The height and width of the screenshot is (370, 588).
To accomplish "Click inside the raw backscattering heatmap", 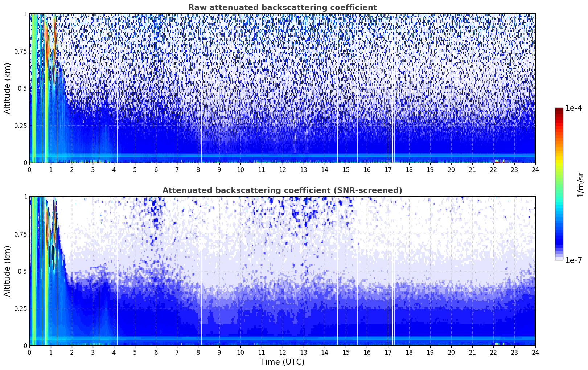I will [x=282, y=88].
